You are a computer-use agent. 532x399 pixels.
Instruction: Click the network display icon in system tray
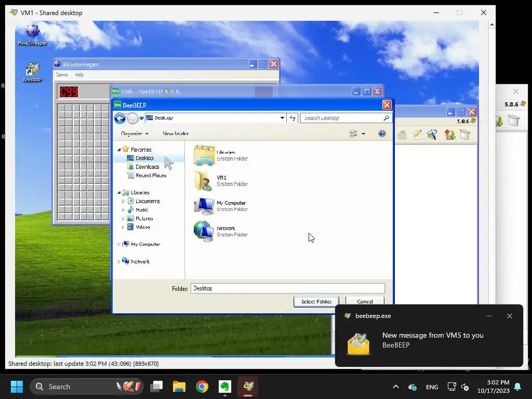click(451, 387)
